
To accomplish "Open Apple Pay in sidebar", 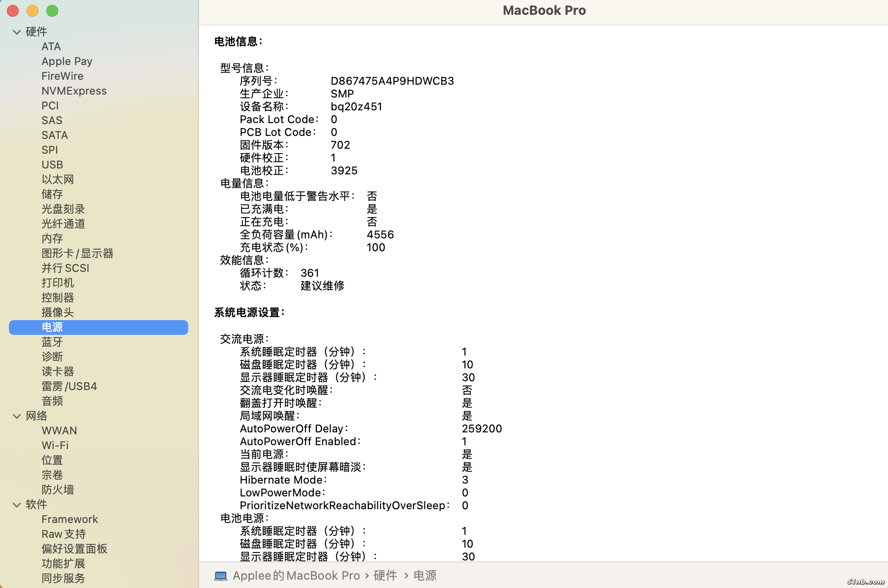I will pos(67,61).
